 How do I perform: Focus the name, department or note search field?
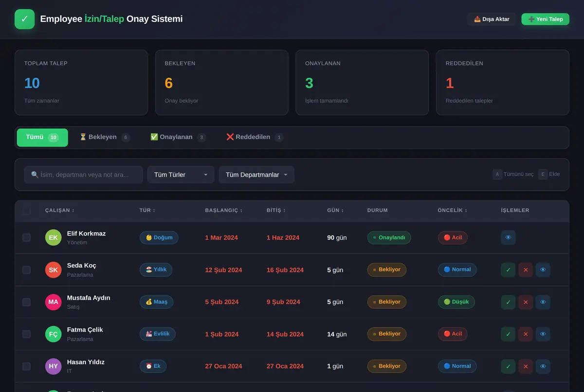click(83, 175)
